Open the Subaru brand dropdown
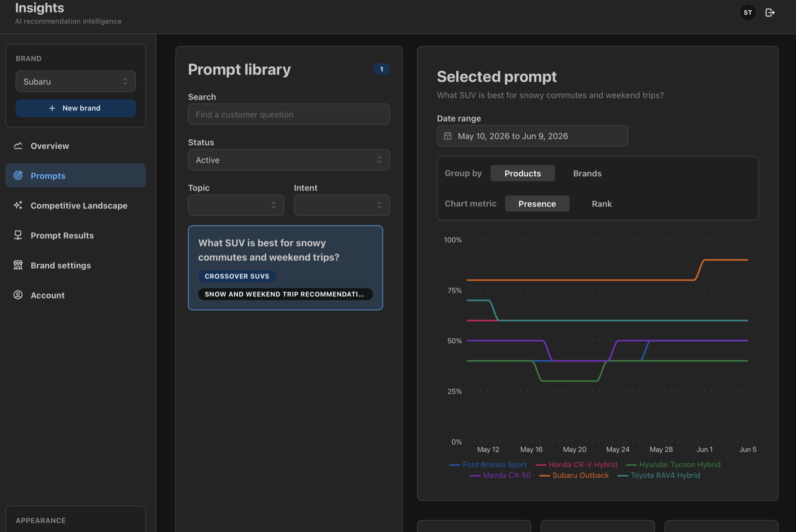Image resolution: width=796 pixels, height=532 pixels. [76, 81]
